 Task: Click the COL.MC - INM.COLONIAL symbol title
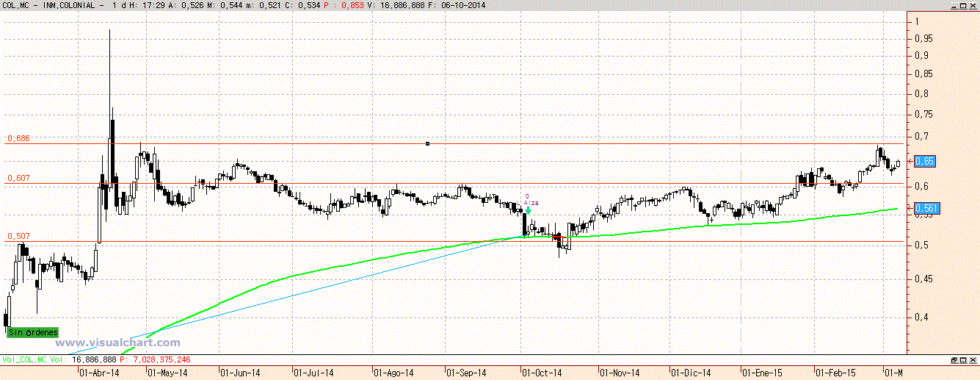pyautogui.click(x=54, y=6)
